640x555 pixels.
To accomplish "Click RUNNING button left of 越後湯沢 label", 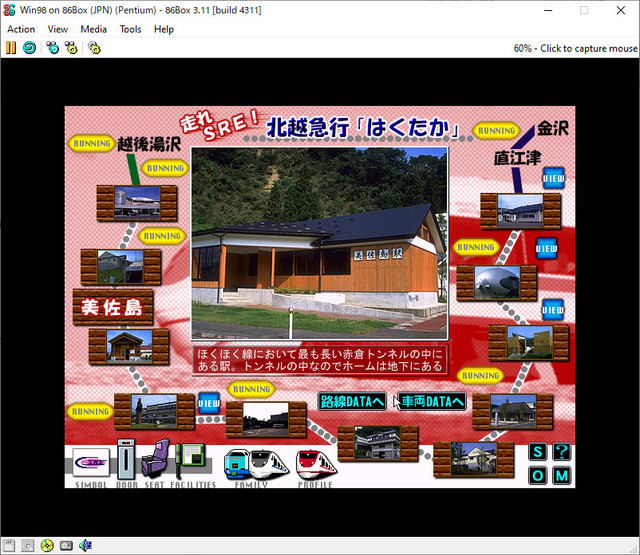I will [92, 144].
